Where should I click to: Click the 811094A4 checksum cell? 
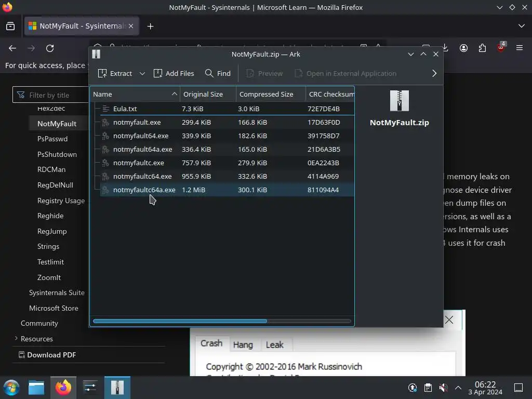coord(323,190)
